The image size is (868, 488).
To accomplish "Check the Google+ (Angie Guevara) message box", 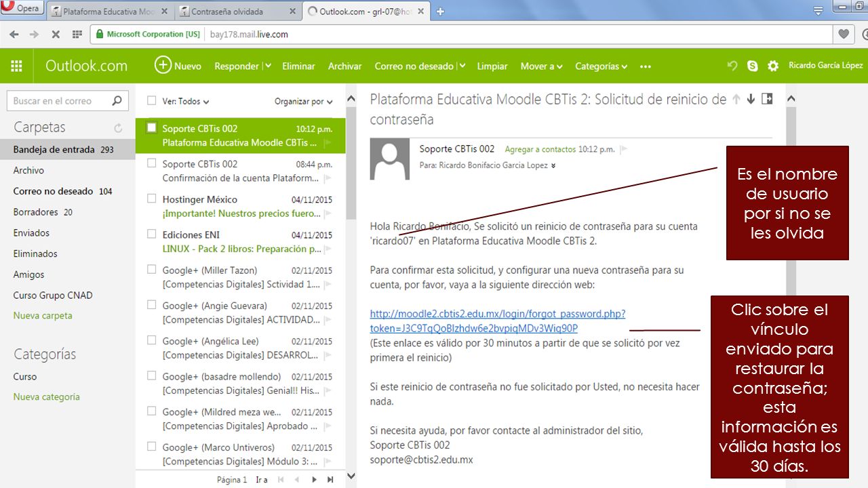I will tap(152, 305).
